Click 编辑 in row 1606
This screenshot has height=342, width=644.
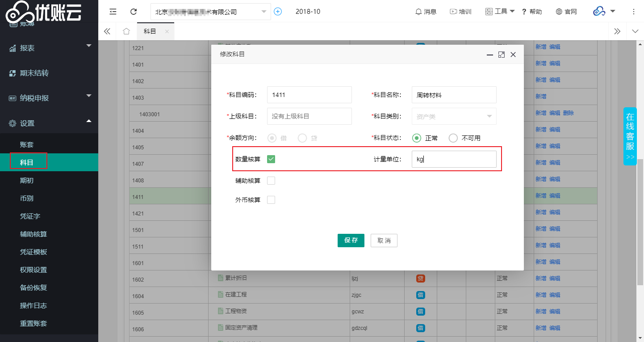pyautogui.click(x=555, y=328)
